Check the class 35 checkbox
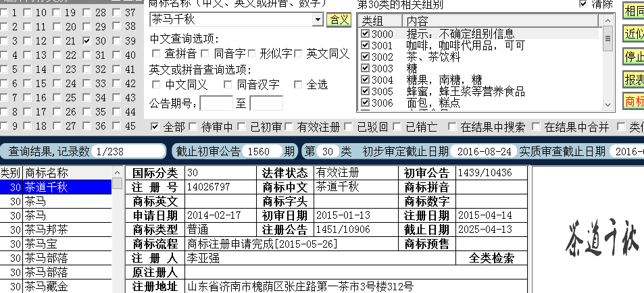Viewport: 644px width, 293px height. tap(86, 111)
